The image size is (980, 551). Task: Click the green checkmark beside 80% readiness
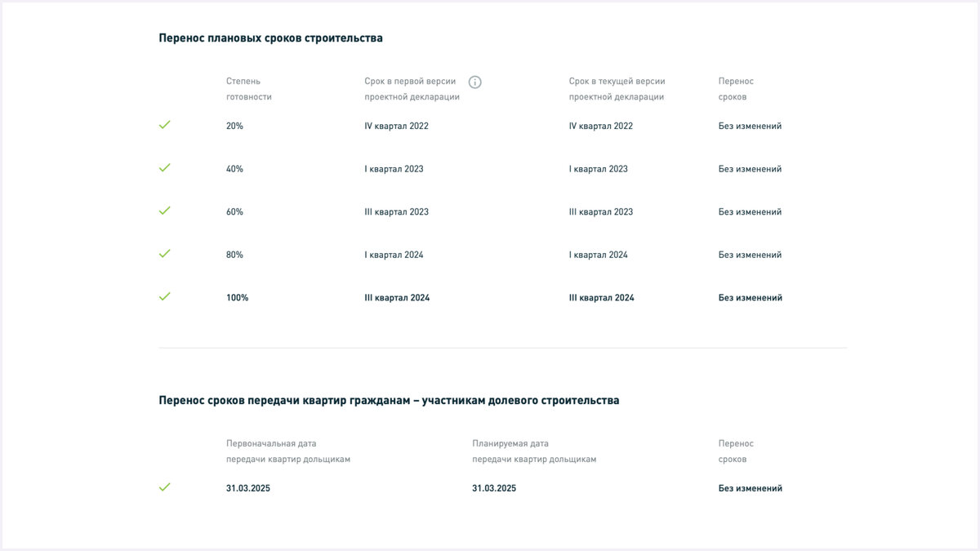pyautogui.click(x=165, y=254)
